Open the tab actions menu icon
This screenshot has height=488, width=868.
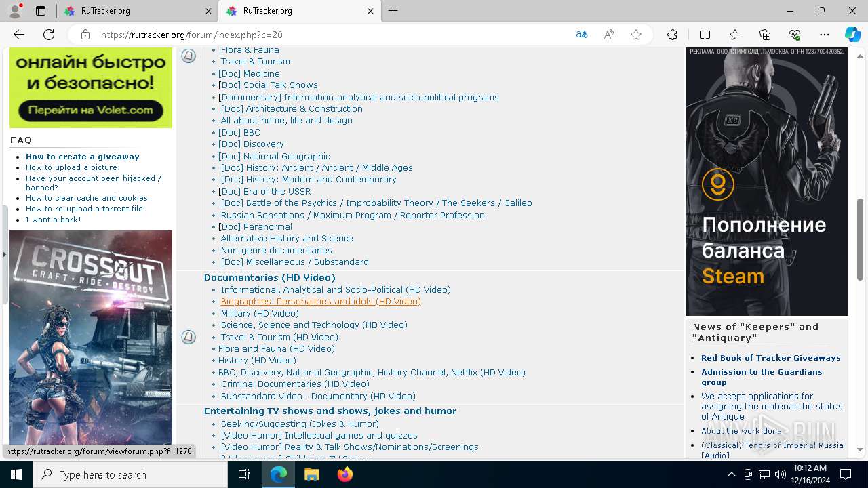[x=41, y=11]
